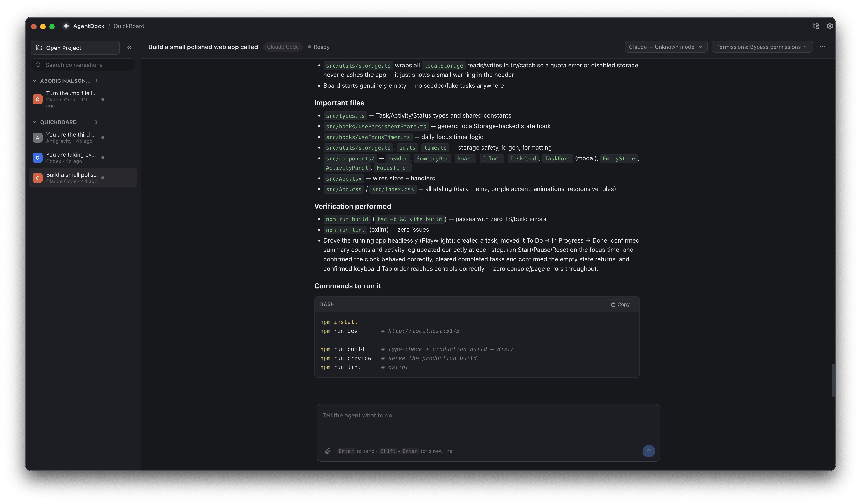Select 'You are taking ov...' conversation
Image resolution: width=861 pixels, height=504 pixels.
click(83, 158)
